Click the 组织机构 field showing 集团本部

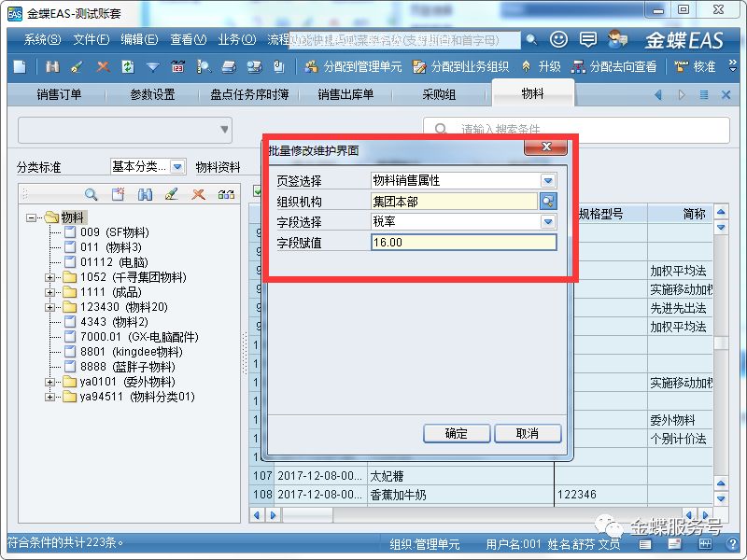(454, 202)
